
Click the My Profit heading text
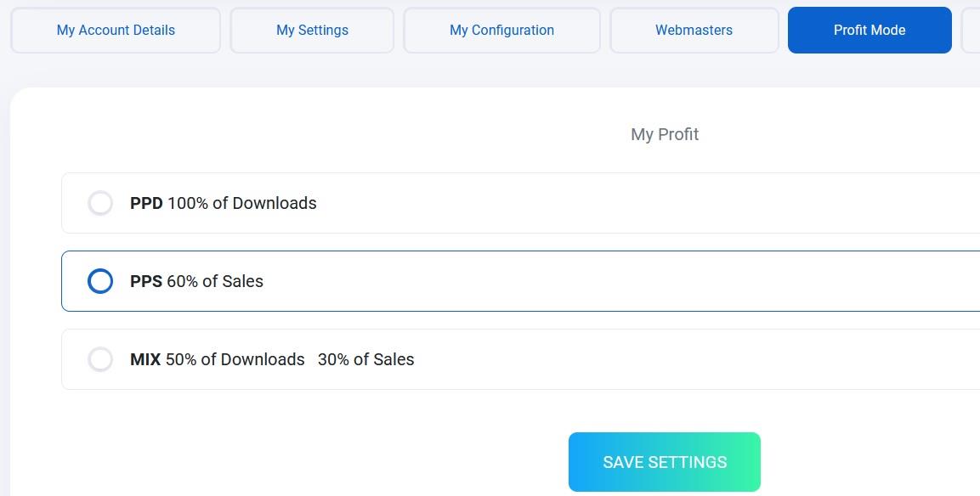[x=665, y=134]
